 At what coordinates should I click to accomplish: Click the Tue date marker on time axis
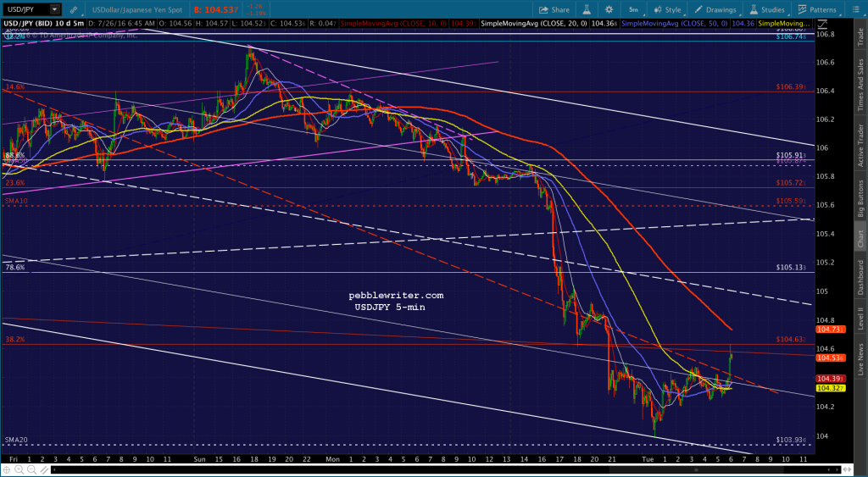[647, 459]
